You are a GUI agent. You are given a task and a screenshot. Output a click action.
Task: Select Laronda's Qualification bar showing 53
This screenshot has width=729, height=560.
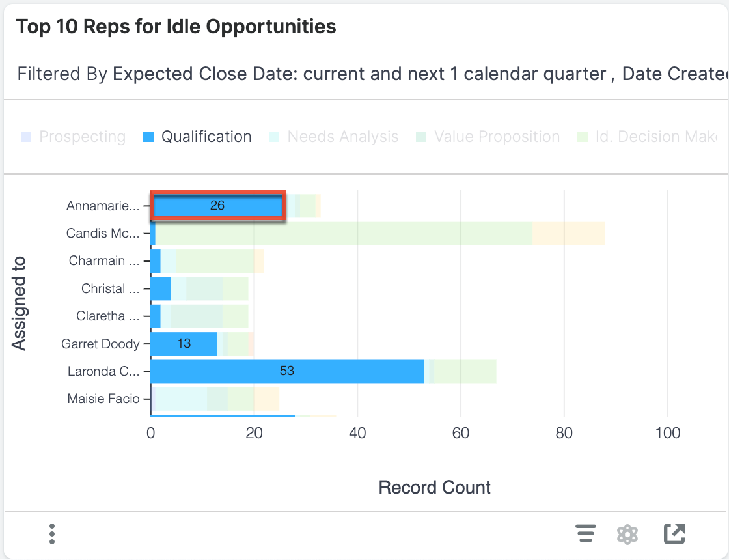pos(286,371)
